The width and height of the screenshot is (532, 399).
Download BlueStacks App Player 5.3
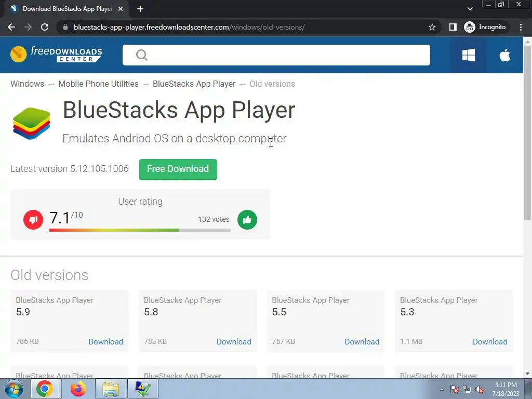coord(490,342)
